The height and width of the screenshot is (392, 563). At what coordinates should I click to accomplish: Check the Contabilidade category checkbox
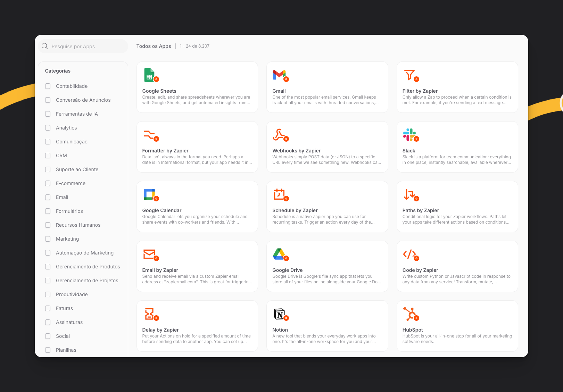tap(48, 86)
